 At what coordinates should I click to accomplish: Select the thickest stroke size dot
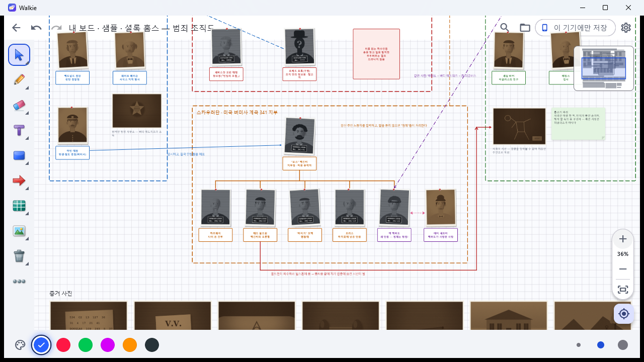click(623, 345)
